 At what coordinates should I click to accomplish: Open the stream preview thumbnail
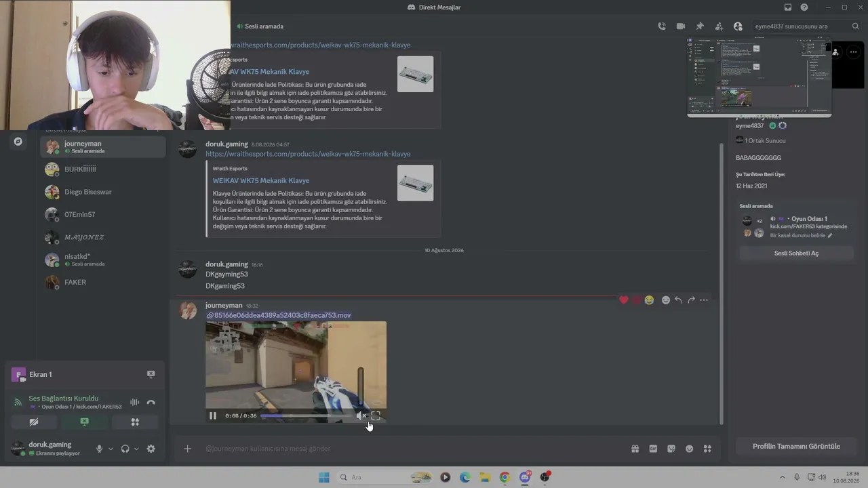point(759,77)
